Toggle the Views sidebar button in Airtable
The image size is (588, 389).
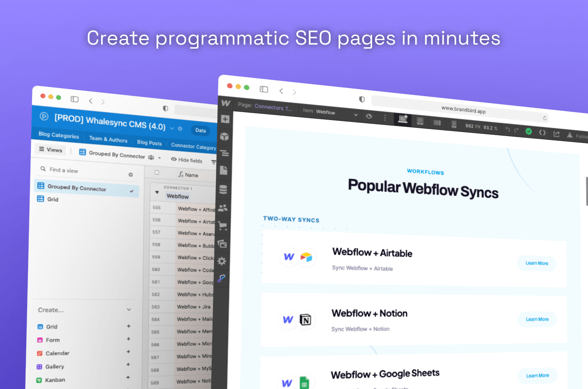pyautogui.click(x=51, y=149)
